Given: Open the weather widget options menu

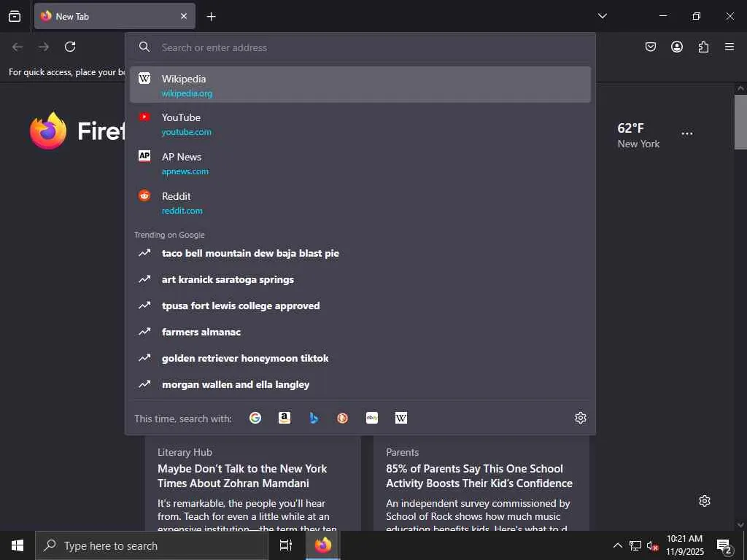Looking at the screenshot, I should click(687, 134).
